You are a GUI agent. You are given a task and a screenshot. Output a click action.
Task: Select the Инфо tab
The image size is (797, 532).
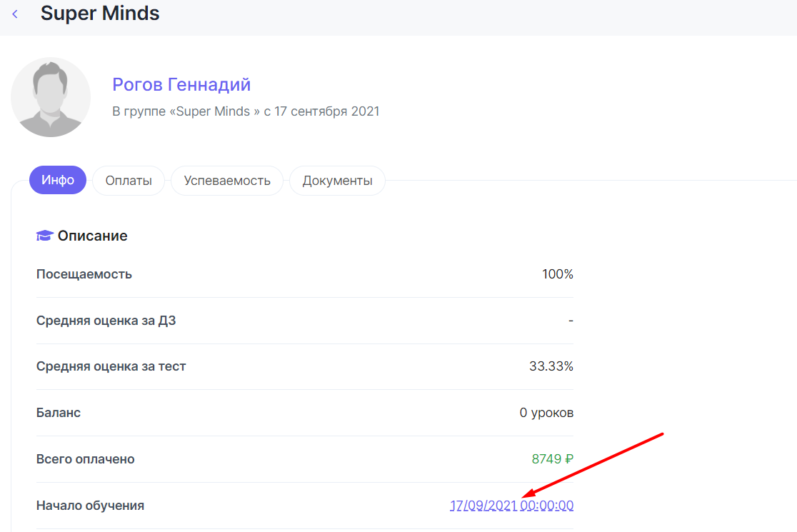coord(58,180)
